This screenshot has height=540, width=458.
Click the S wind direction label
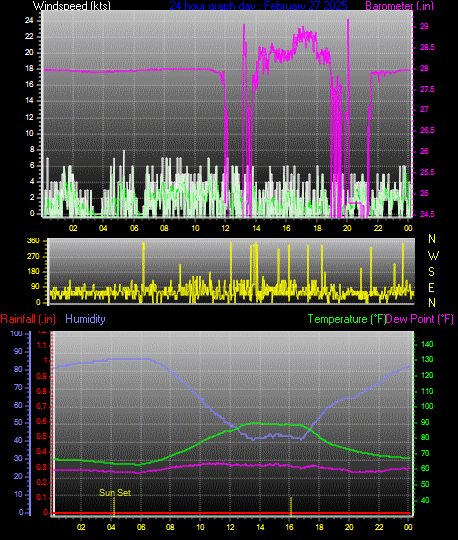pos(431,272)
